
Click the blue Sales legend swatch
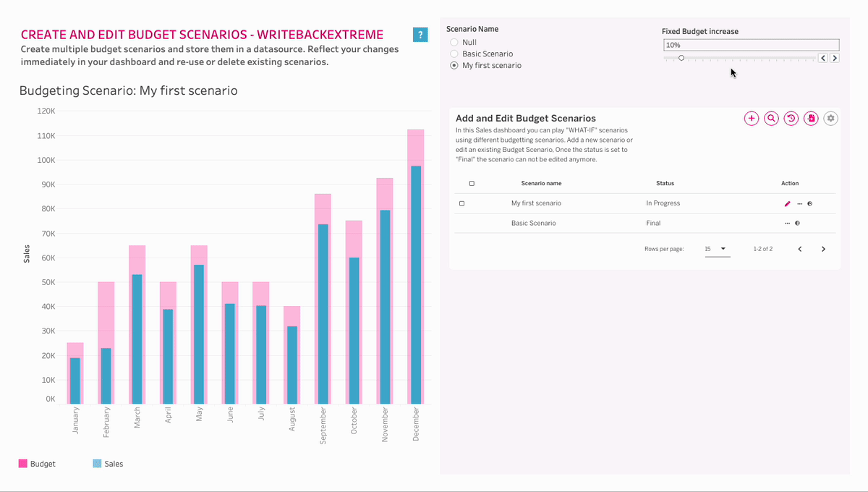[x=97, y=464]
